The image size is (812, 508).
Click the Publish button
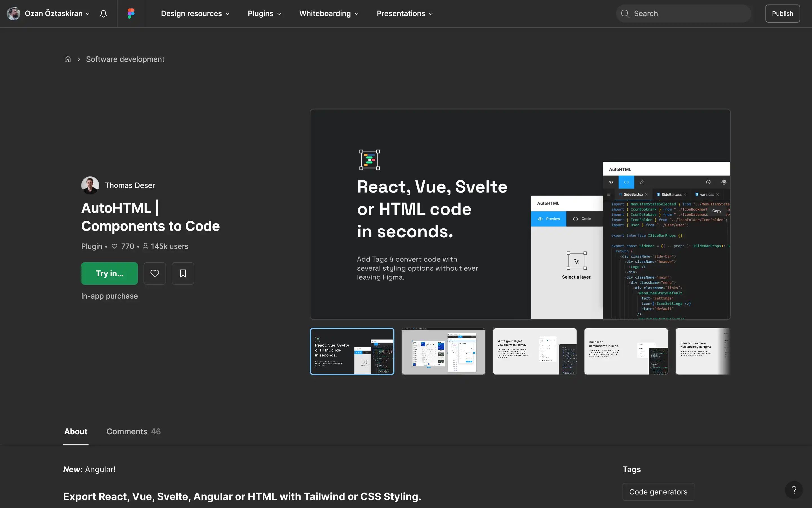[782, 14]
